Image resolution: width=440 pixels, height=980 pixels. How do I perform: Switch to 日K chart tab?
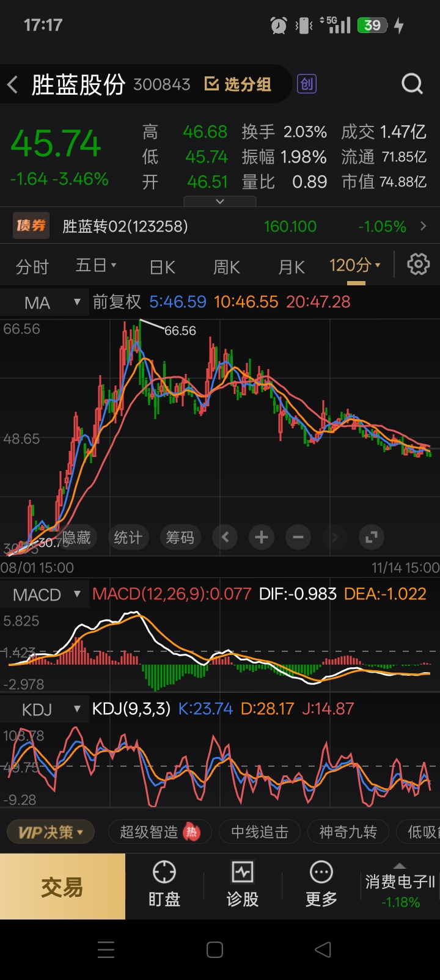[163, 267]
